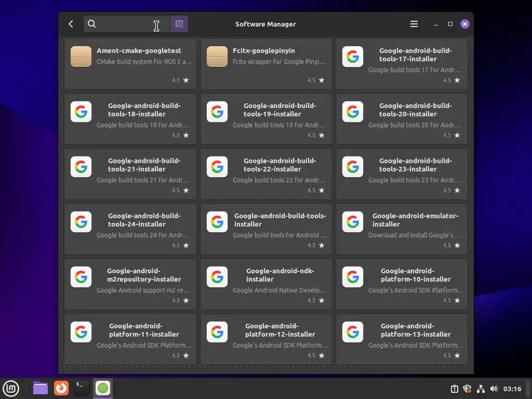Click Google icon for build-tools-23-installer

(353, 167)
